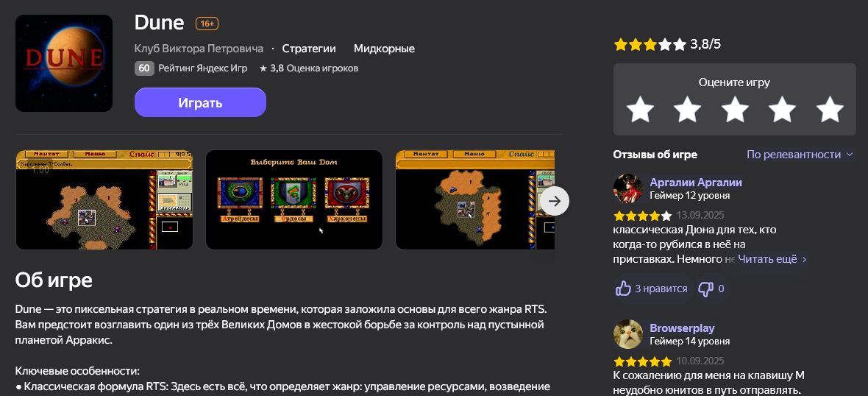Open Browserplay user cat avatar
The width and height of the screenshot is (868, 396).
(x=627, y=334)
